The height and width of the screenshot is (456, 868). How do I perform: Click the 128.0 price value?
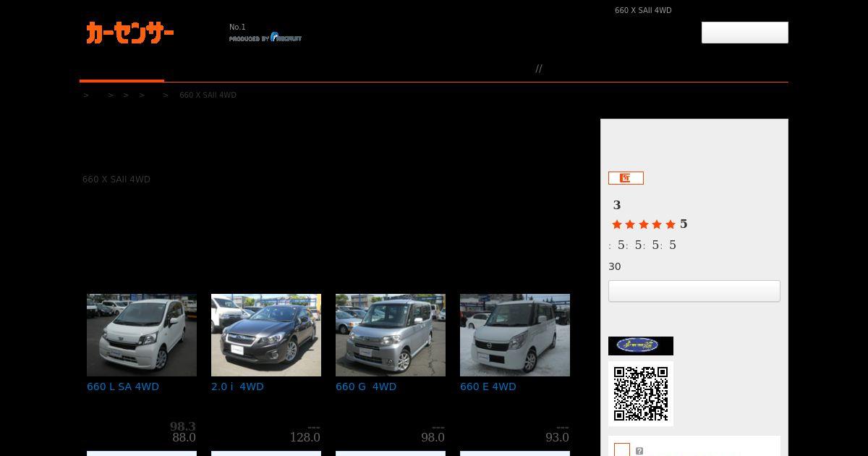[x=305, y=437]
